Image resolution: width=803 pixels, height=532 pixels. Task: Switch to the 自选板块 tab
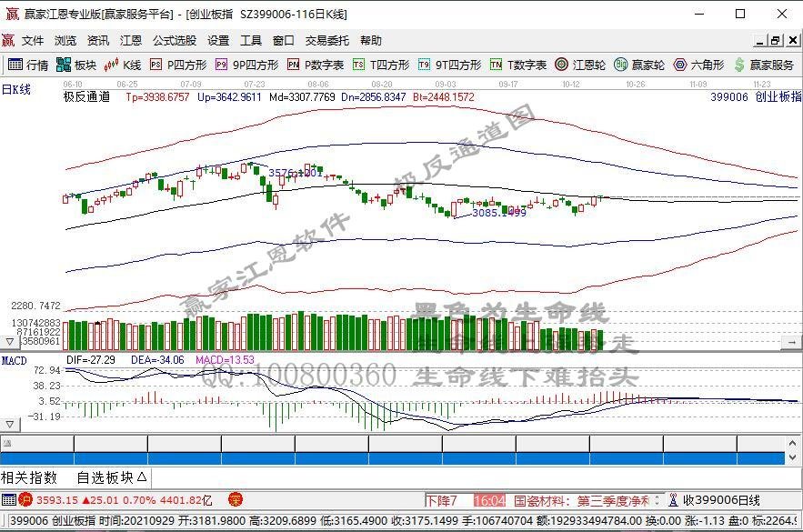[x=112, y=477]
